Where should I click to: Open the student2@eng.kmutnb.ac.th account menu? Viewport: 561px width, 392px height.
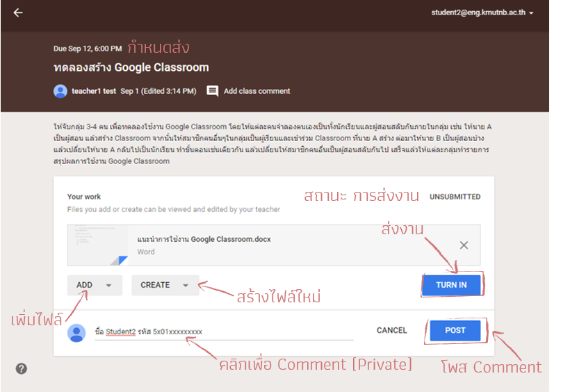point(482,13)
